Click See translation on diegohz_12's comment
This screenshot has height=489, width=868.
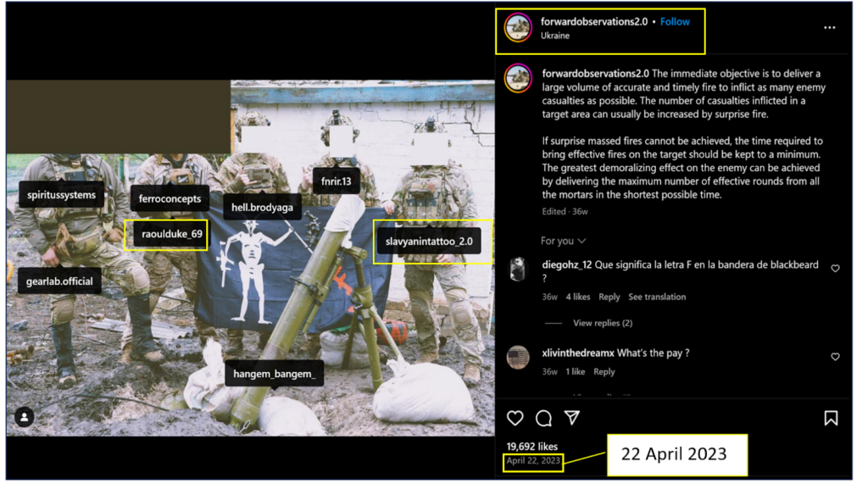[x=657, y=297]
